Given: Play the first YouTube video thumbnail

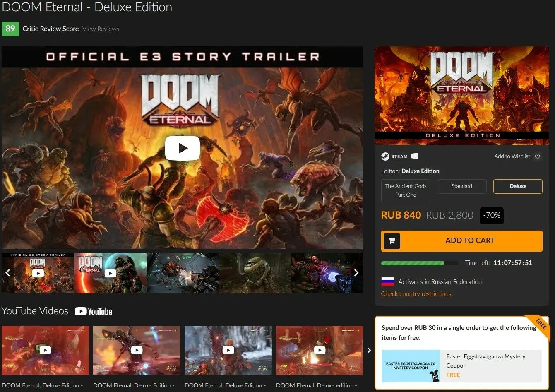Looking at the screenshot, I should (45, 350).
